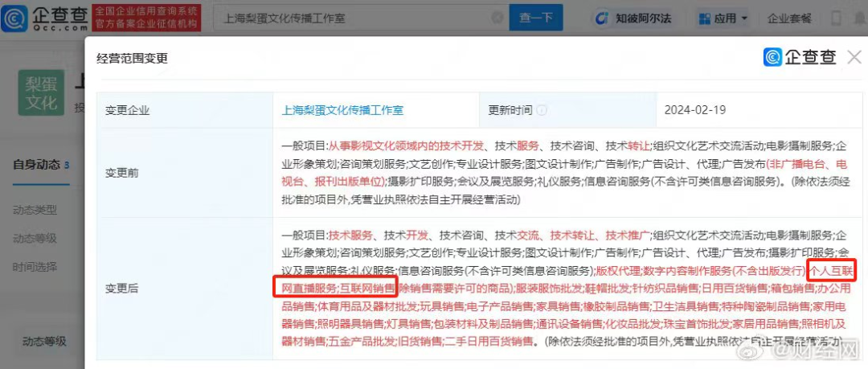Click the 梨蛋文化 company logo thumbnail
Viewport: 868px width, 369px height.
click(41, 92)
